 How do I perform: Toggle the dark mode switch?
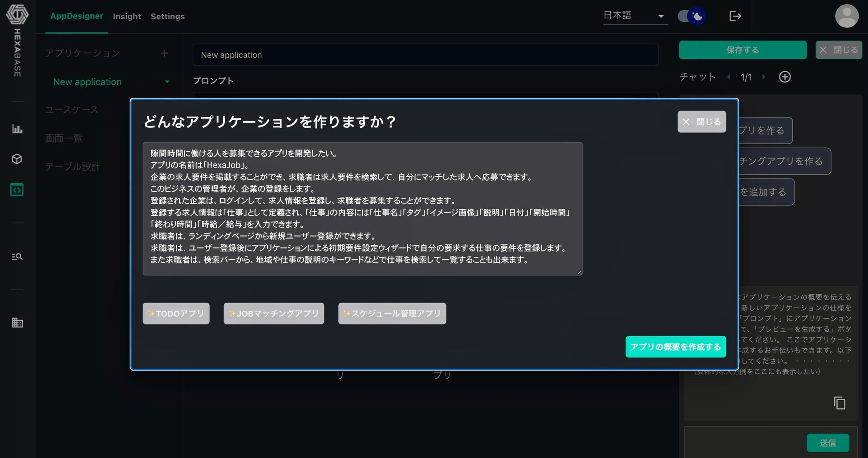[x=691, y=16]
